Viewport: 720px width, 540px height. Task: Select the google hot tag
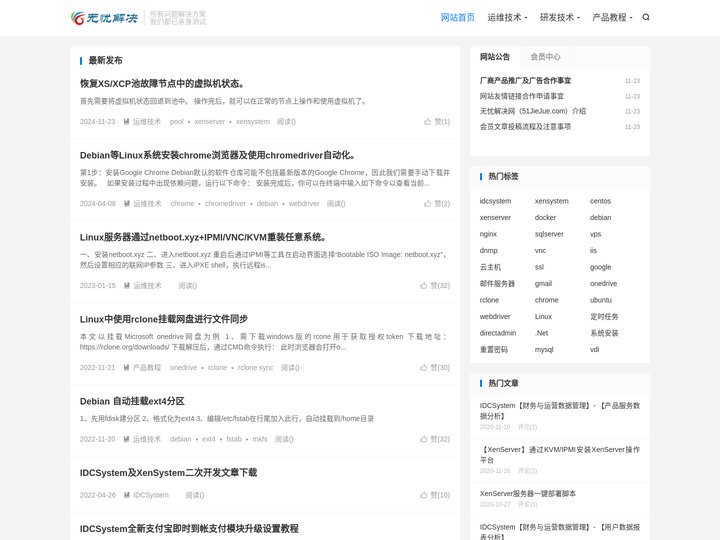pos(601,267)
